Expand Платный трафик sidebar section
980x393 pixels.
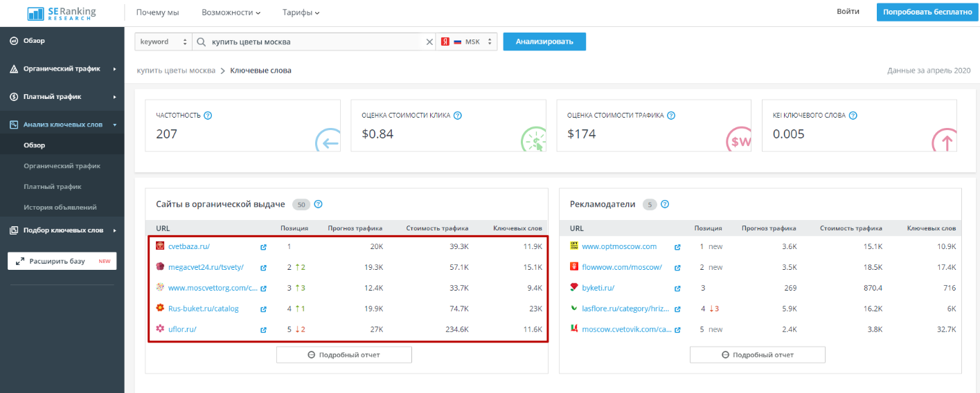pos(115,97)
